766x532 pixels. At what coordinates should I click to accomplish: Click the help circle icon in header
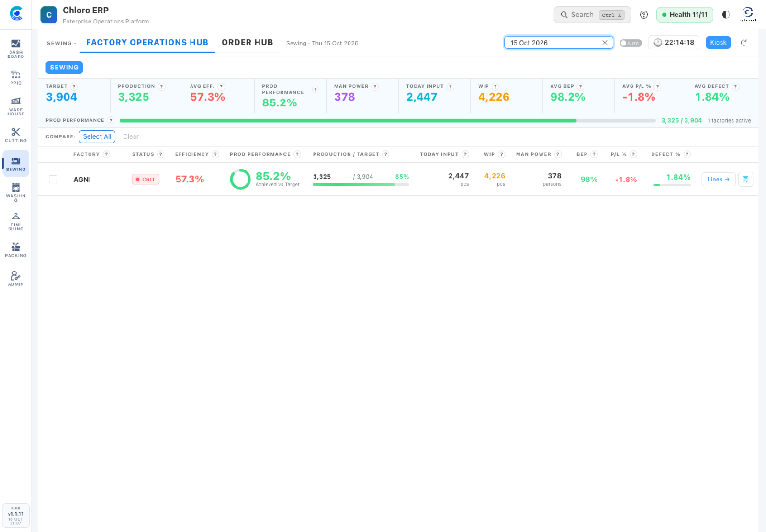(644, 15)
